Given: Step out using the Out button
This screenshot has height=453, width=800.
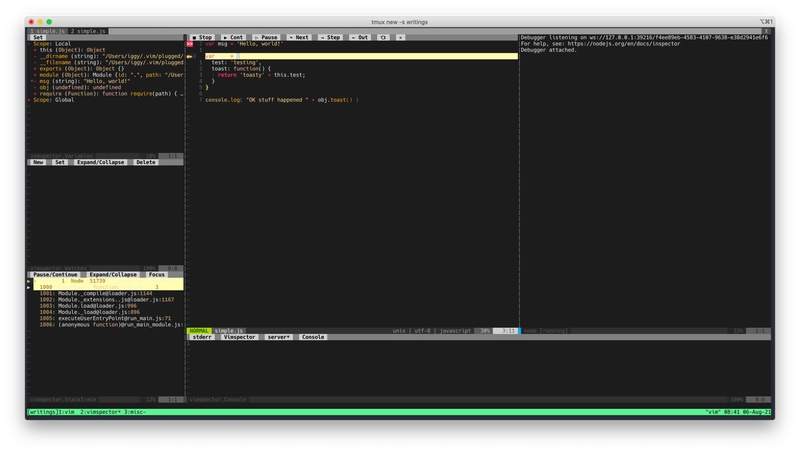Looking at the screenshot, I should click(x=360, y=37).
